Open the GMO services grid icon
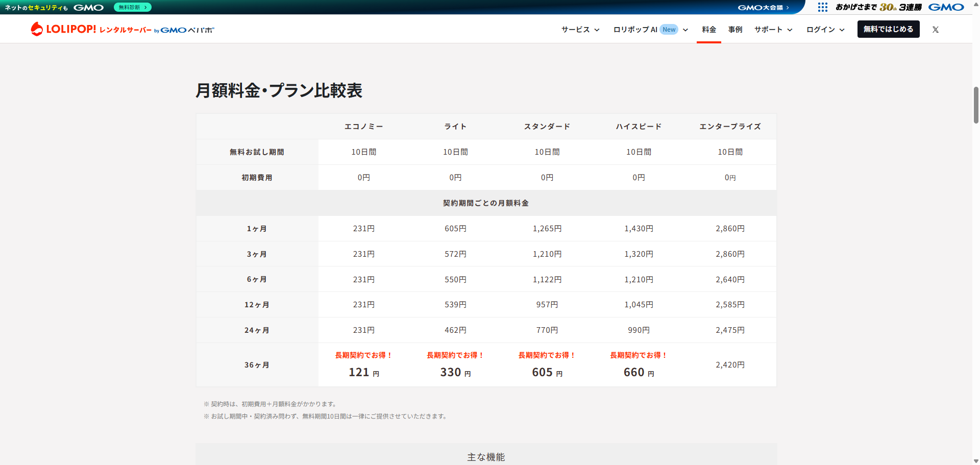This screenshot has width=980, height=465. click(x=822, y=7)
